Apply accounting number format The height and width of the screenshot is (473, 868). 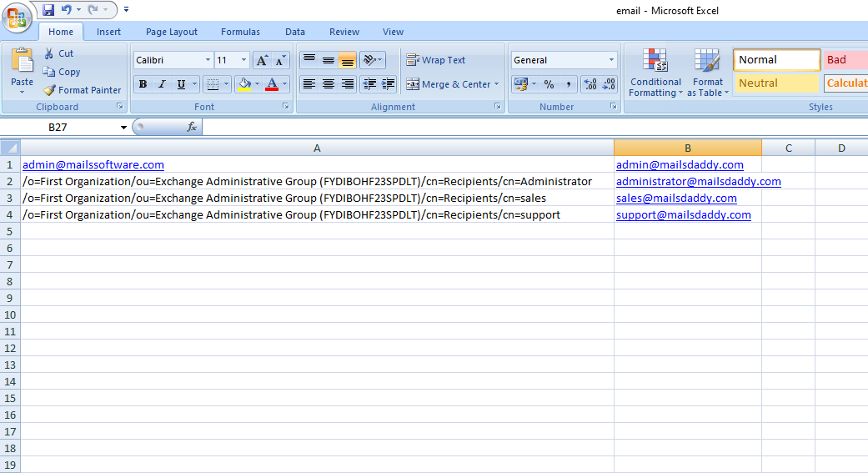point(521,84)
